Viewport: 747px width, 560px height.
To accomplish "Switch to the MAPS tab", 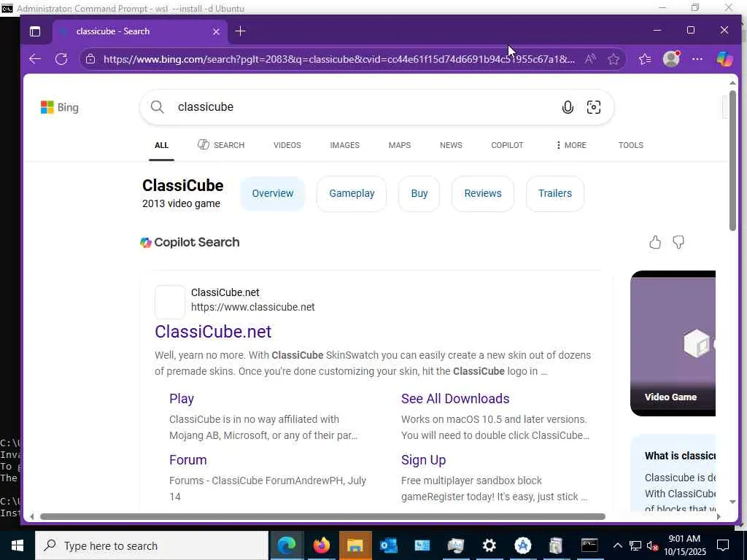I will point(399,145).
